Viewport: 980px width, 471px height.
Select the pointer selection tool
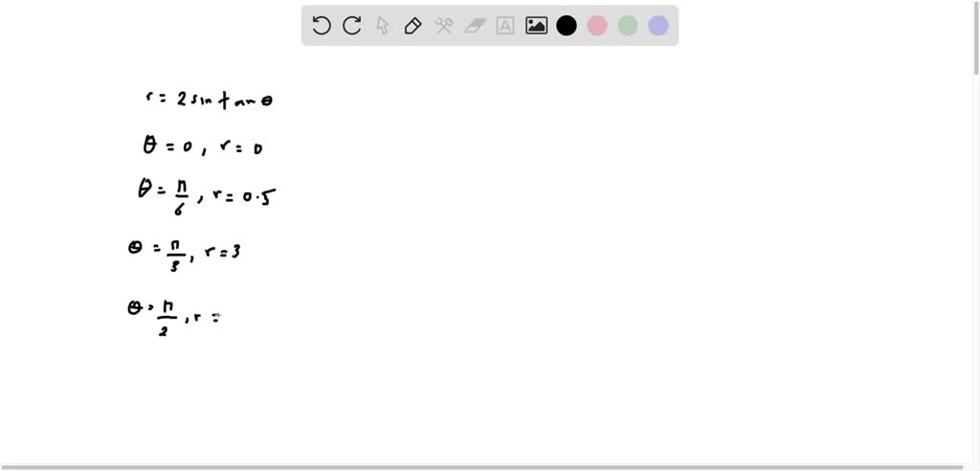pyautogui.click(x=383, y=26)
